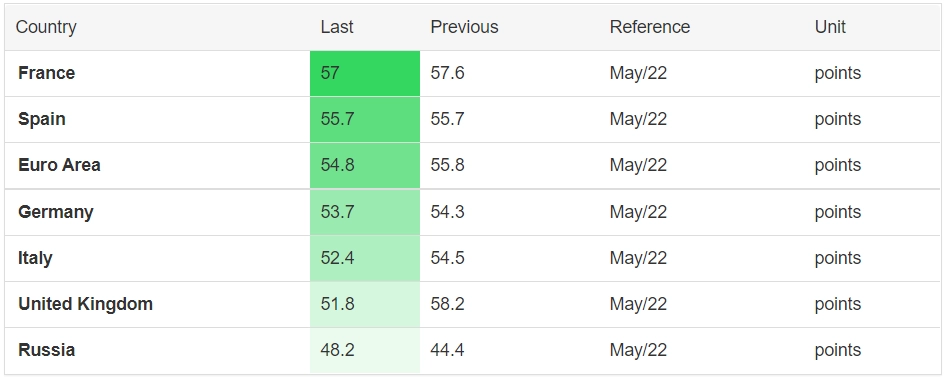Sort by the Country column header
Screen dimensions: 947x381
(46, 27)
